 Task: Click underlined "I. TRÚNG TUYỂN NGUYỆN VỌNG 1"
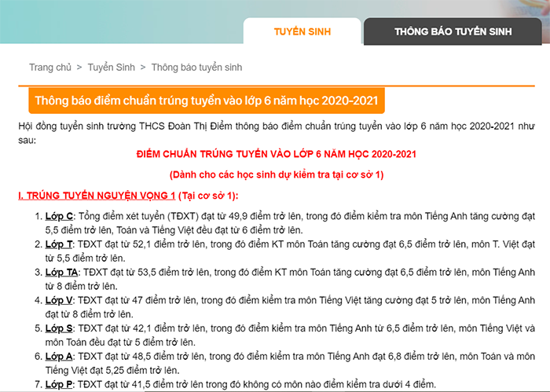[x=97, y=196]
